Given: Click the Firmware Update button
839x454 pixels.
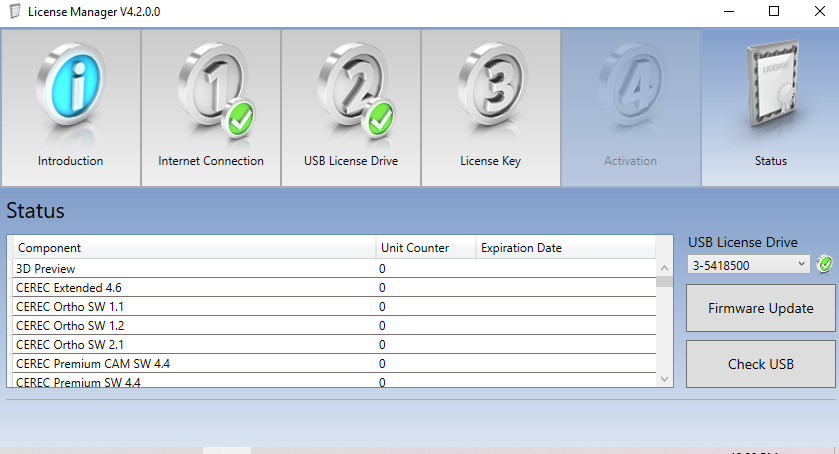Looking at the screenshot, I should pos(760,308).
